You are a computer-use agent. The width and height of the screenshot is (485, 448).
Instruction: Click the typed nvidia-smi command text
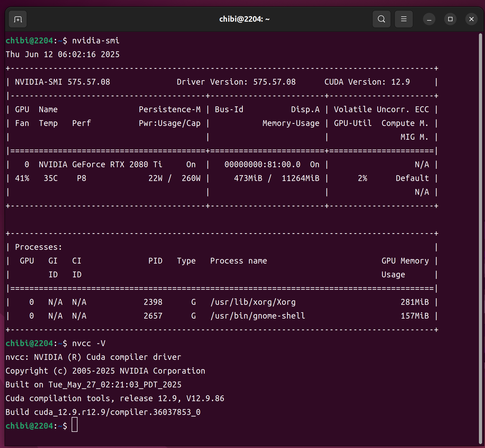(96, 40)
